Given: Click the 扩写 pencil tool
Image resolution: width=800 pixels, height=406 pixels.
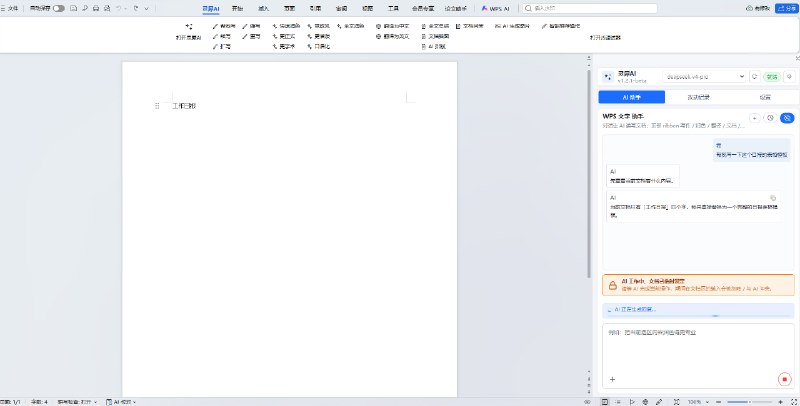Looking at the screenshot, I should tap(222, 46).
